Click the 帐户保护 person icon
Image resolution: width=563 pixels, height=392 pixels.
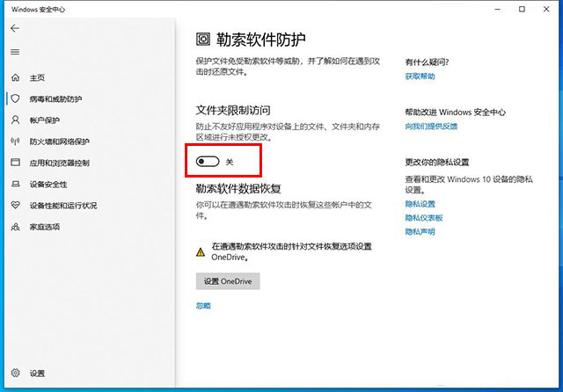click(x=15, y=120)
